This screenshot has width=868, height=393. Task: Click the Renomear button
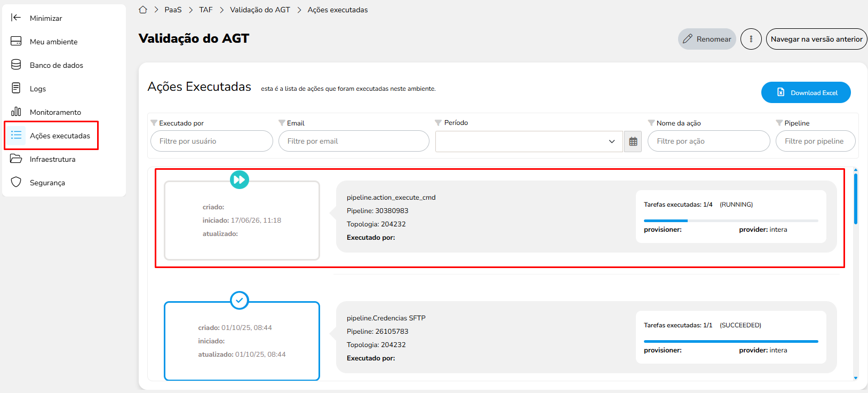tap(707, 39)
